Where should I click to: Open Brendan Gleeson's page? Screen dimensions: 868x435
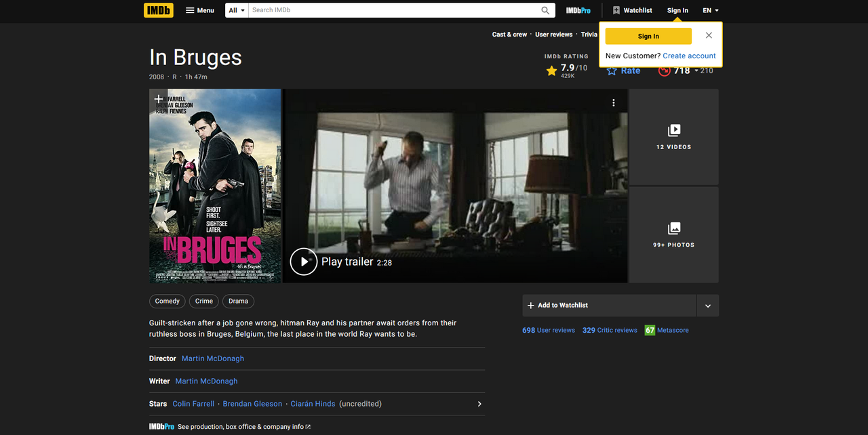coord(252,404)
